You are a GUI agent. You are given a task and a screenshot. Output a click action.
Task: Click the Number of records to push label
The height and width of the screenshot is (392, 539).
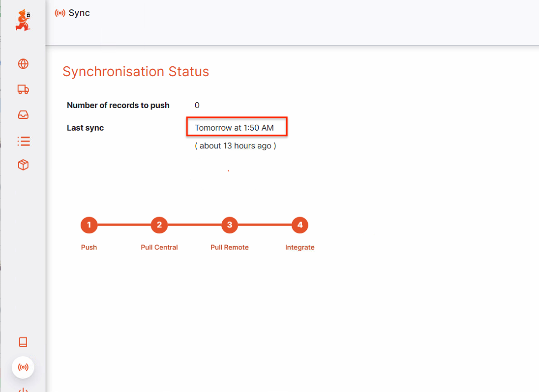point(118,106)
